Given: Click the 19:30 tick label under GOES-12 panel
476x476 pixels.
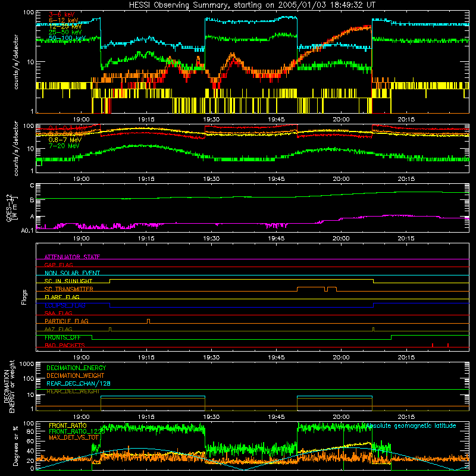Looking at the screenshot, I should tap(211, 239).
